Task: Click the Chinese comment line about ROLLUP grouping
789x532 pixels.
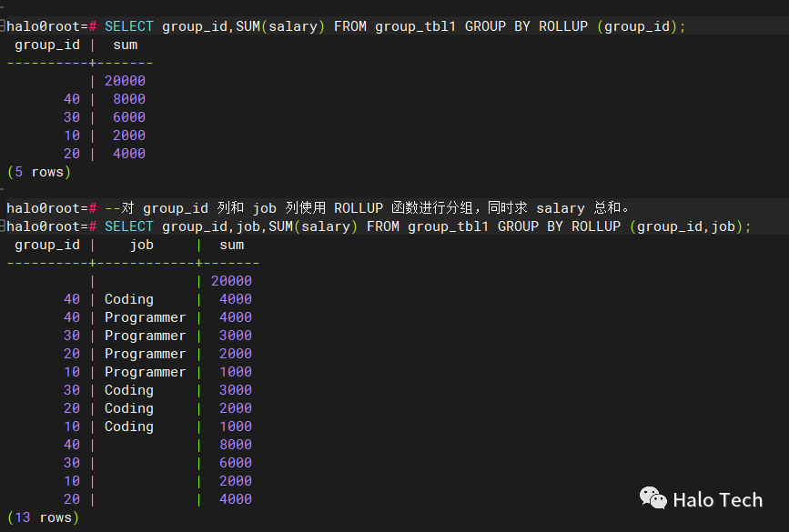Action: tap(367, 207)
